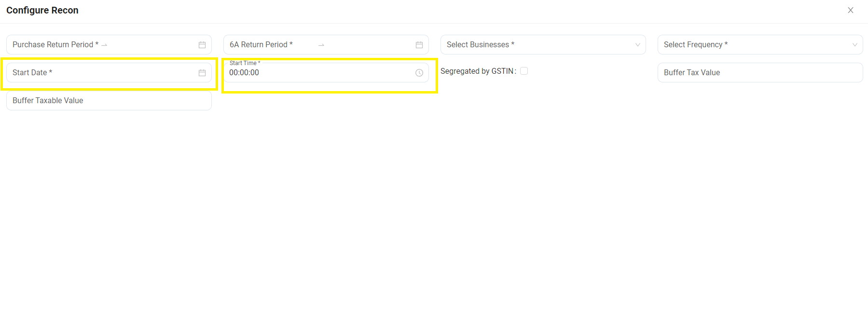Viewport: 868px width, 309px height.
Task: Select the Start Time 00:00:00 value
Action: coord(244,73)
